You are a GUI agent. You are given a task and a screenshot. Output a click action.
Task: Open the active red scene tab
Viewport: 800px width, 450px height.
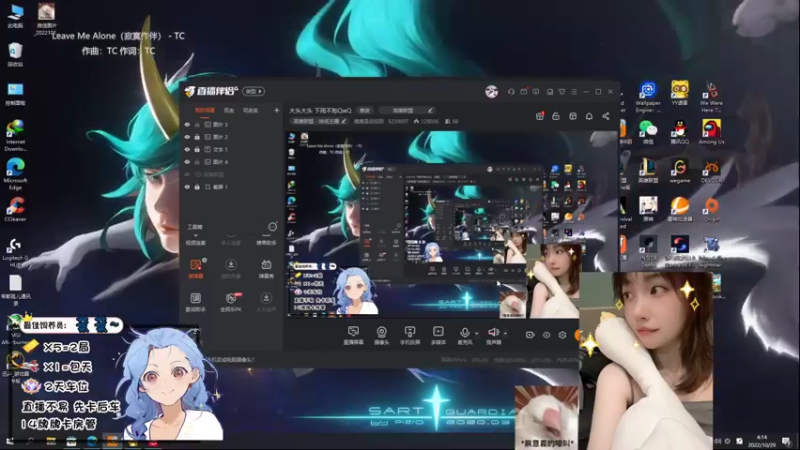point(205,110)
